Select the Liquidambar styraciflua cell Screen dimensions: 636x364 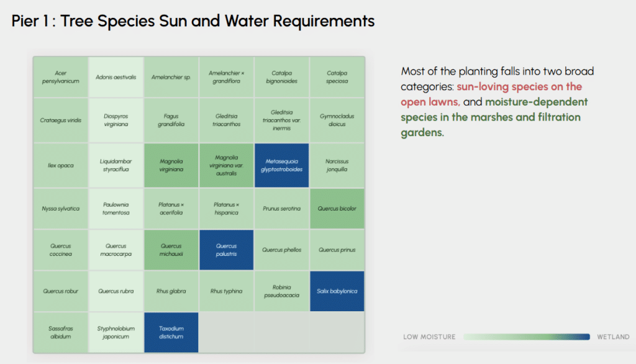[116, 165]
